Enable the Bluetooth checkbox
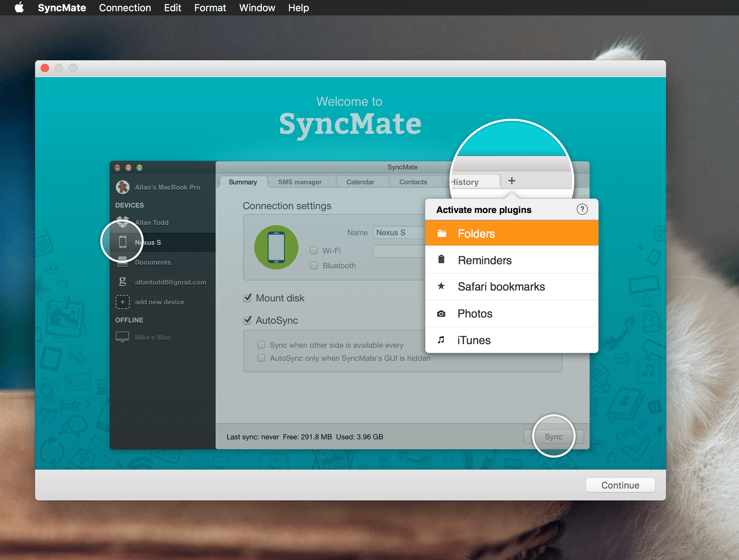Viewport: 739px width, 560px height. point(314,265)
